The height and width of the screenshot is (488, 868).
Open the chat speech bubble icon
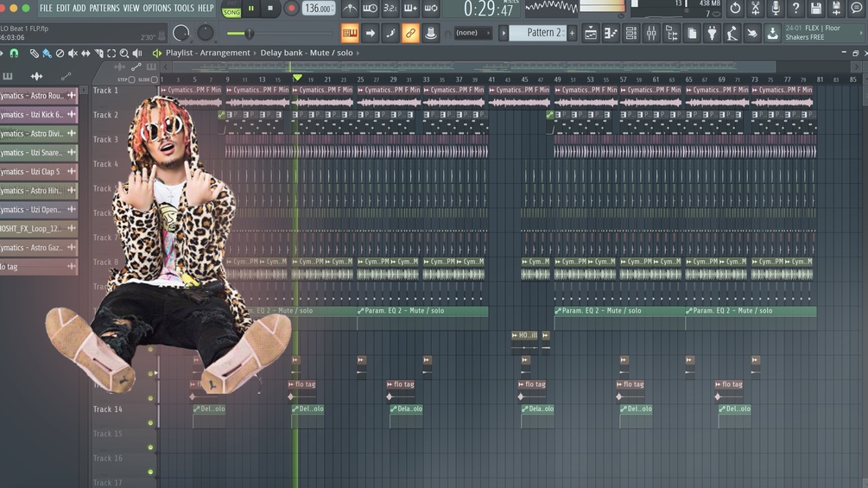(857, 9)
